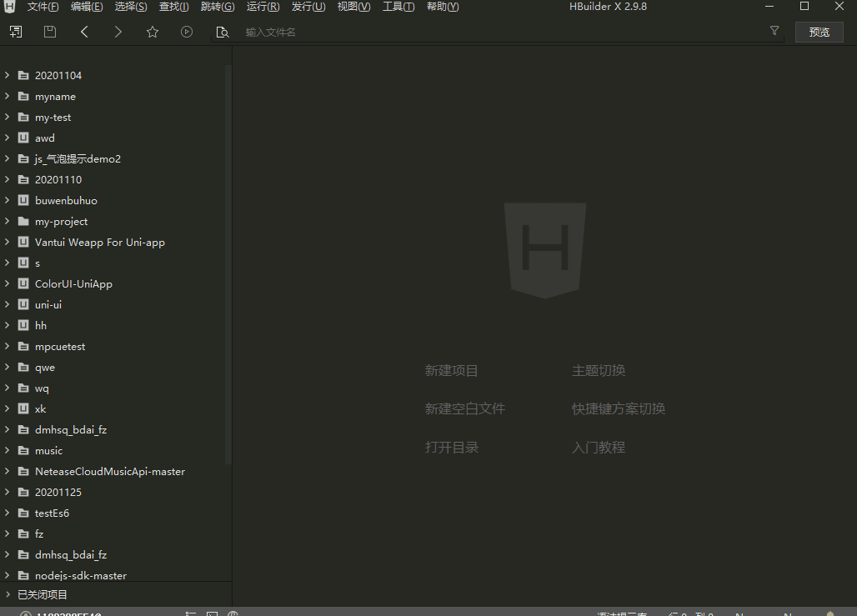Click the save file toolbar icon
Screen dimensions: 857x616
50,32
